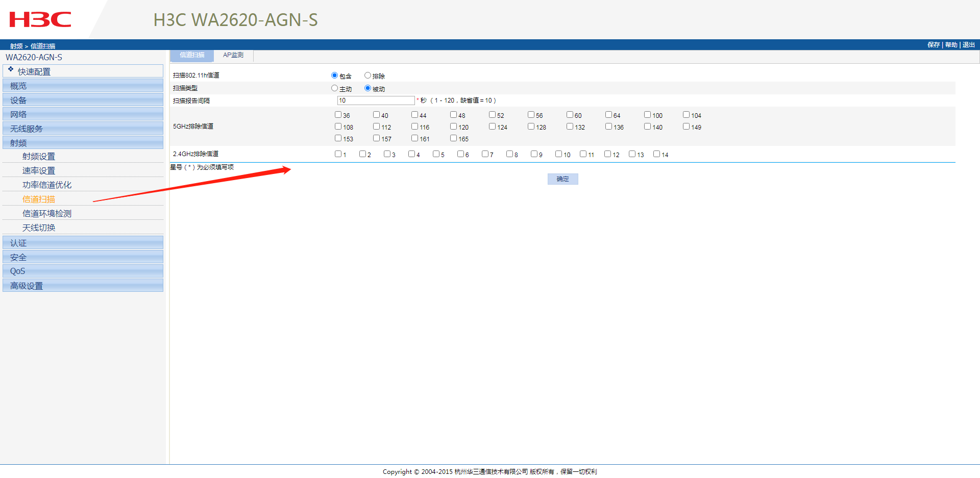Image resolution: width=980 pixels, height=478 pixels.
Task: Check 5GHz exclude channel 36
Action: 338,115
